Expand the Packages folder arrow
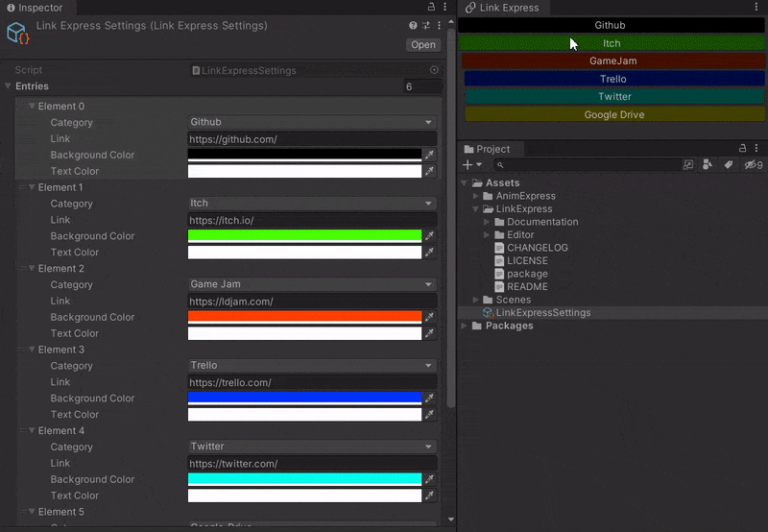 pos(464,326)
